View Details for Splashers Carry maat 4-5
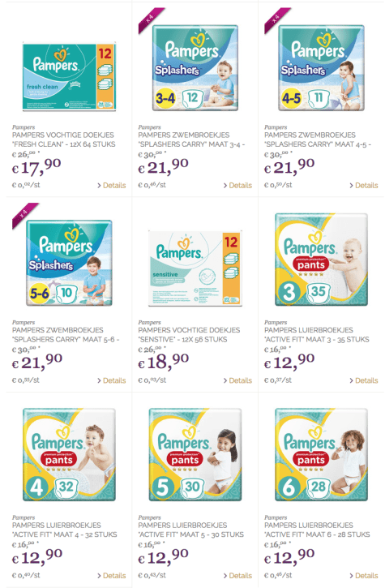The width and height of the screenshot is (385, 588). pyautogui.click(x=364, y=185)
